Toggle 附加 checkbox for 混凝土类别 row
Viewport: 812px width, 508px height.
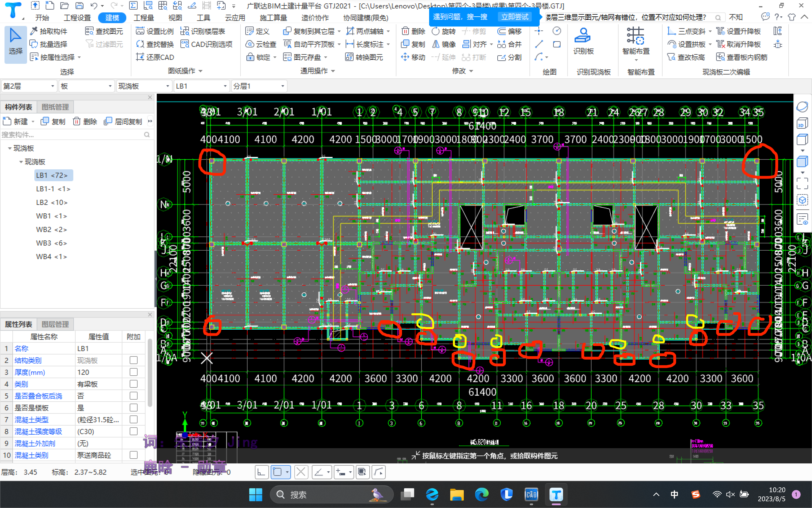click(x=134, y=455)
